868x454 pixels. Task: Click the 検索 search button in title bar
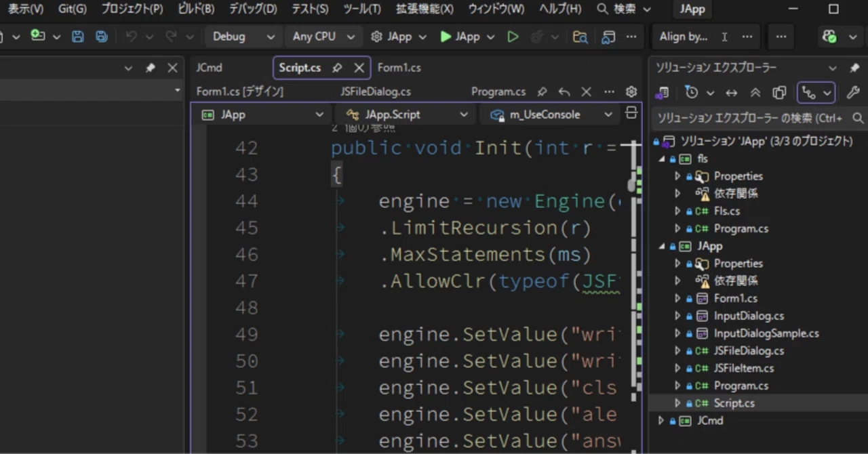click(x=624, y=9)
